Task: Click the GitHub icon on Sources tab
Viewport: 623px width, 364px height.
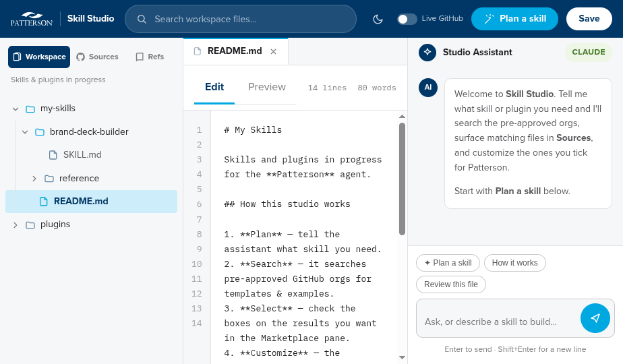Action: pyautogui.click(x=81, y=57)
